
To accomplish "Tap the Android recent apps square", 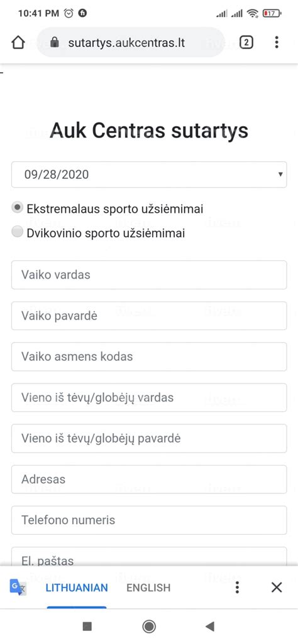I will point(87,626).
